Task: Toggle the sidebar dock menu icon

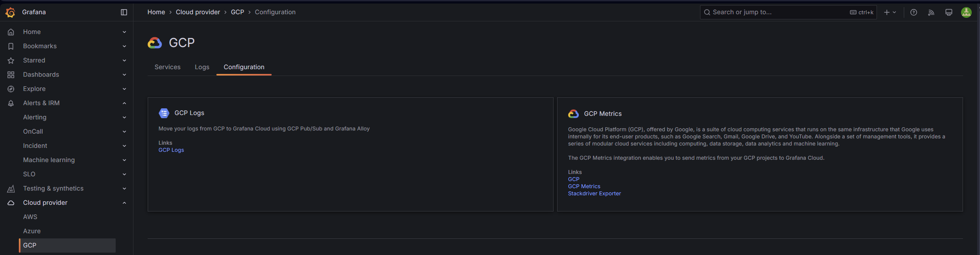Action: [x=124, y=12]
